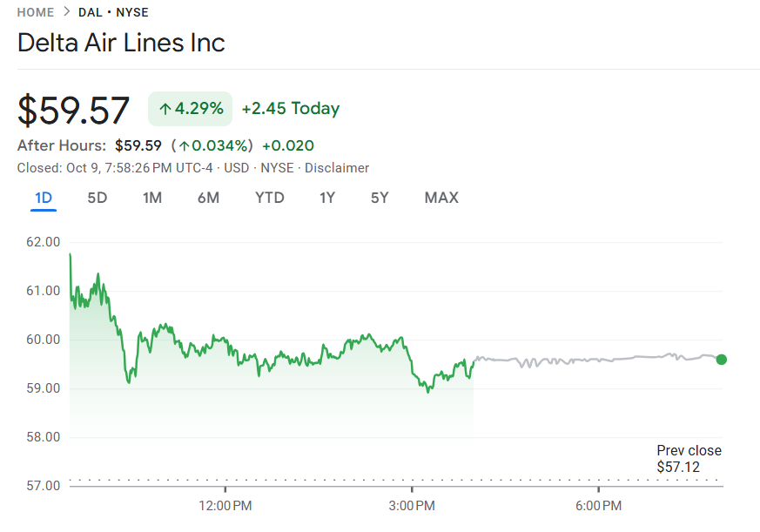
Task: Click the green dot at the chart's end
Action: point(721,360)
